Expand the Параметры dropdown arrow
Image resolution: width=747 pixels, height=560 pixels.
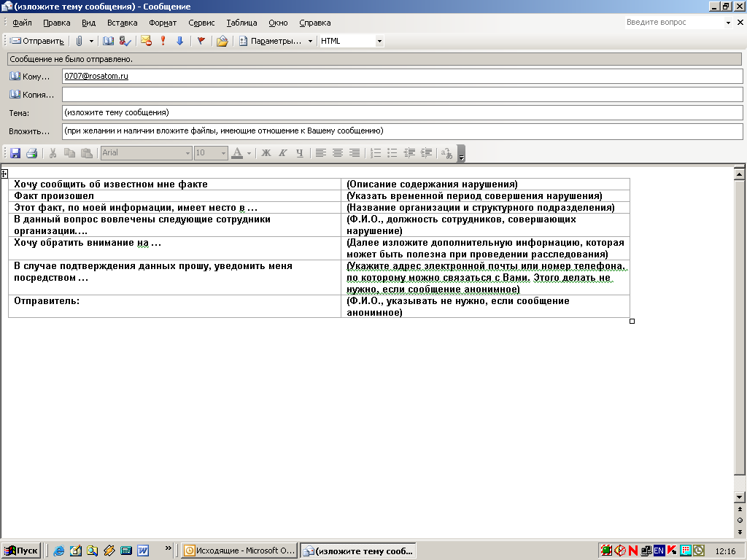coord(310,41)
